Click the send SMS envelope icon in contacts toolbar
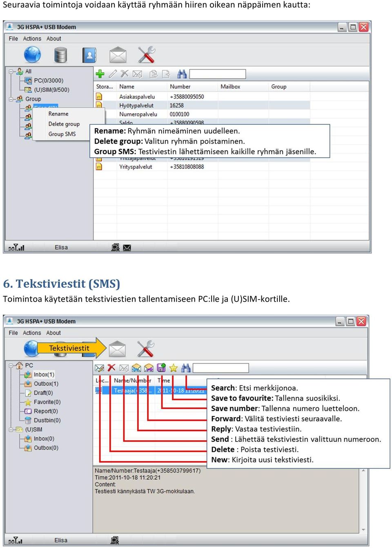The width and height of the screenshot is (392, 548). 137,74
